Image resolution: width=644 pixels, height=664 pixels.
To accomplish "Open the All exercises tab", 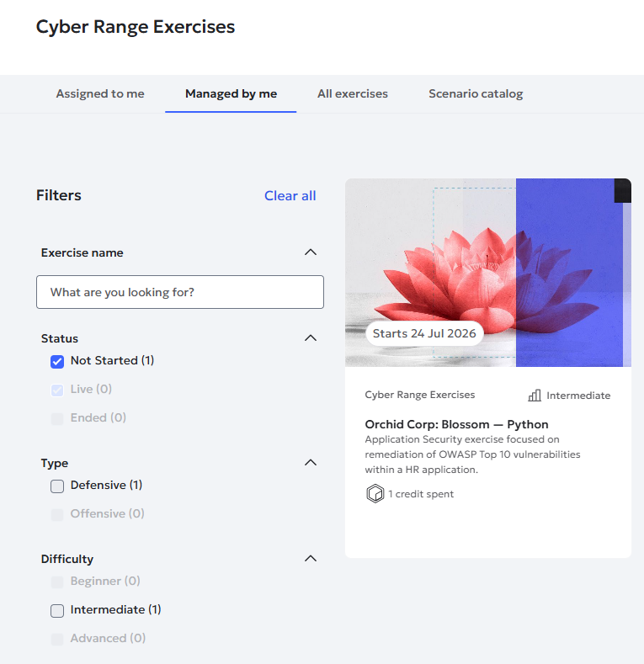I will tap(353, 93).
